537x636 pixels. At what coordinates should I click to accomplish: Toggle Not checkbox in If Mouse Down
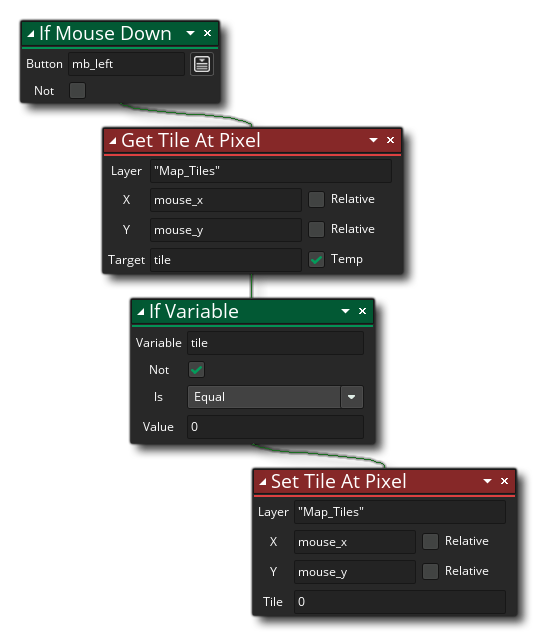tap(77, 90)
